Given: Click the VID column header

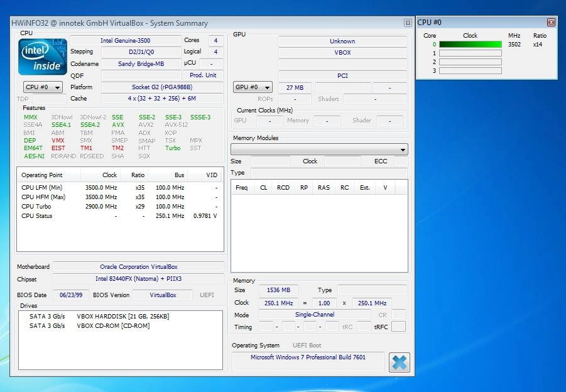Looking at the screenshot, I should [205, 175].
